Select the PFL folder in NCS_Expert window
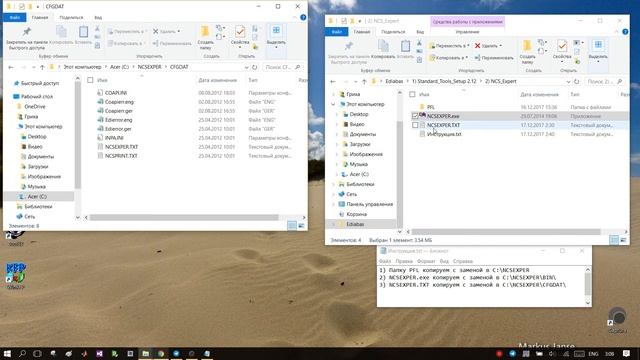 (430, 107)
